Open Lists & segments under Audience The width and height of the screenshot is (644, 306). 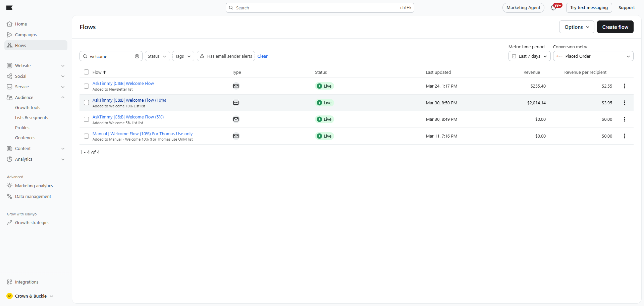(x=32, y=118)
